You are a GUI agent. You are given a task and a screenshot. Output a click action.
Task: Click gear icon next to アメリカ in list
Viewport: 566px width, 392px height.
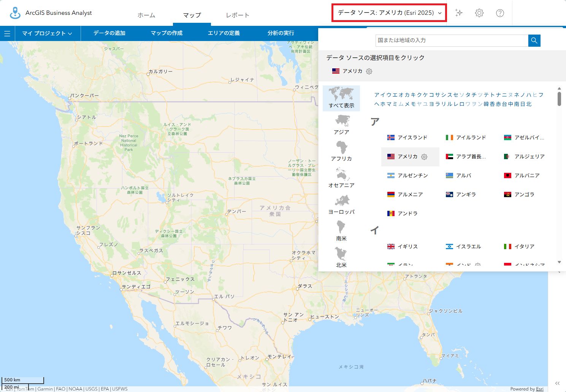424,157
